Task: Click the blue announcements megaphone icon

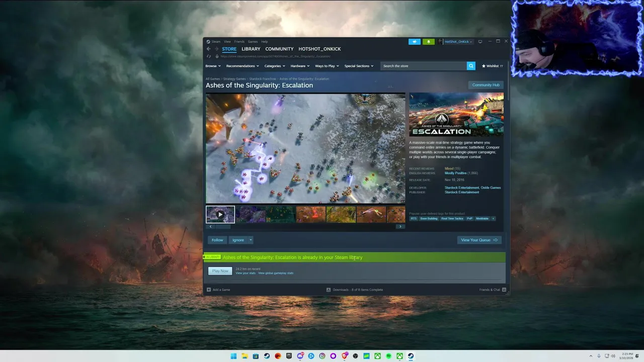Action: click(414, 42)
